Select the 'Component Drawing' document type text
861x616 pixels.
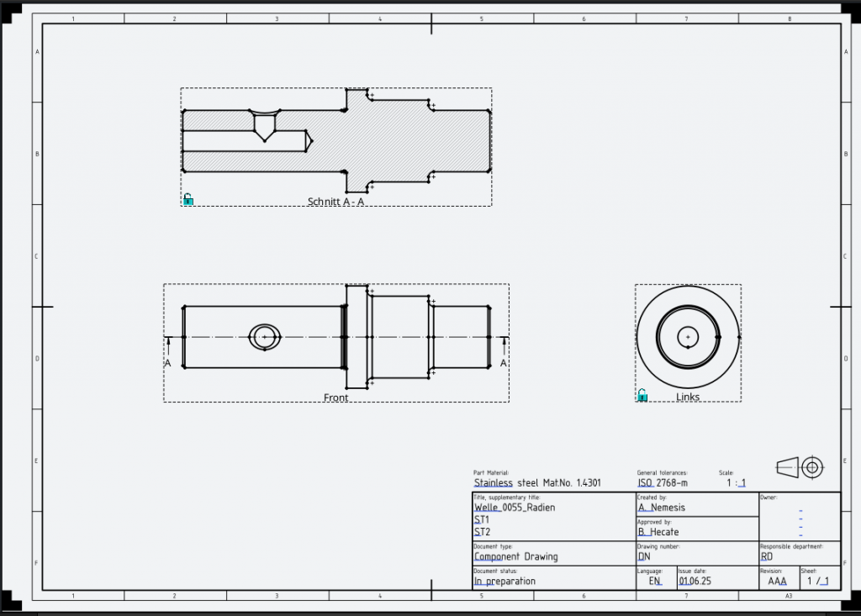[x=515, y=556]
